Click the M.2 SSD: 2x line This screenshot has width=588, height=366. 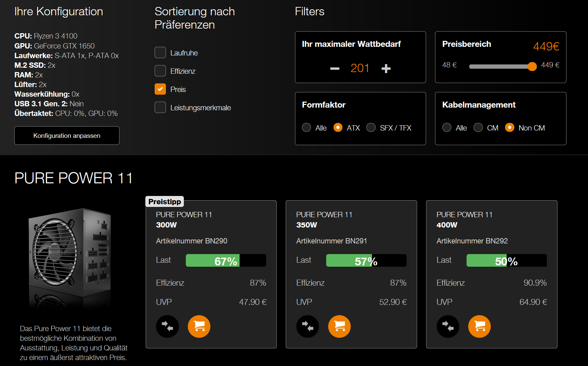(x=35, y=65)
